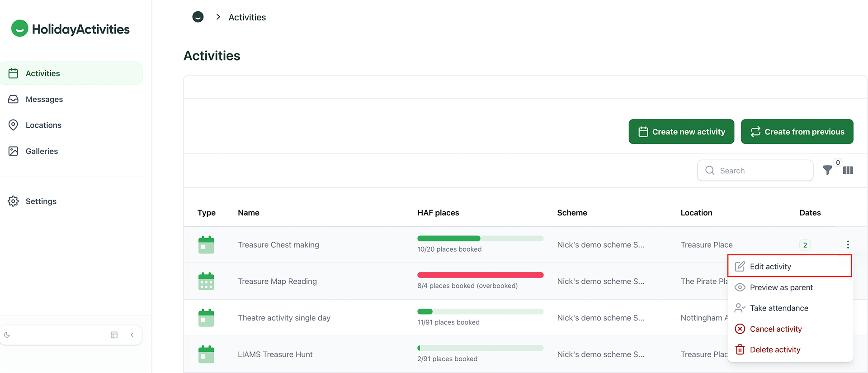Click the Treasure Chest making places progress bar

(x=480, y=239)
